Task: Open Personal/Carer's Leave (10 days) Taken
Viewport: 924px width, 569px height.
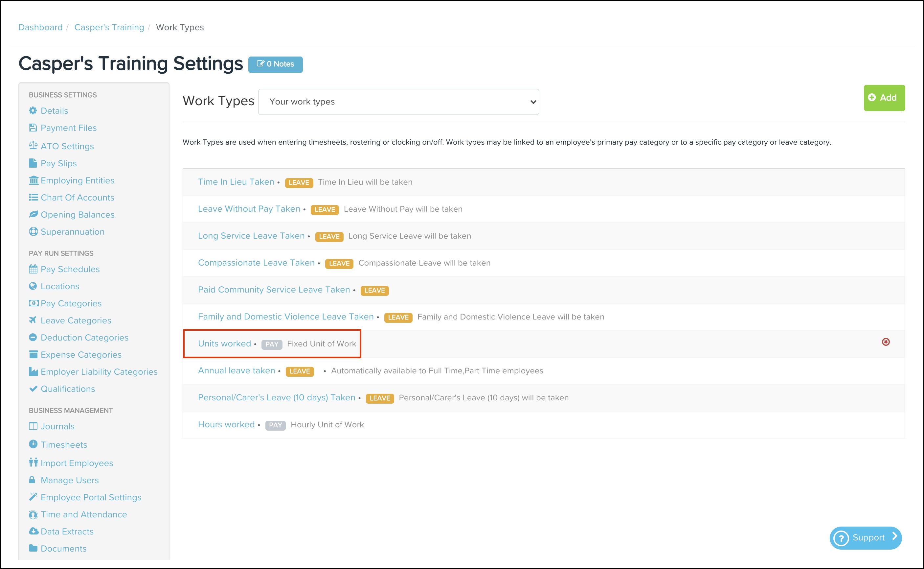Action: (277, 398)
